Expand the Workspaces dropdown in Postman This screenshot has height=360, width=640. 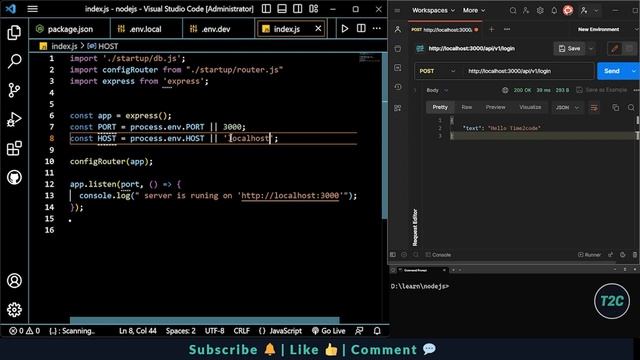click(x=433, y=10)
